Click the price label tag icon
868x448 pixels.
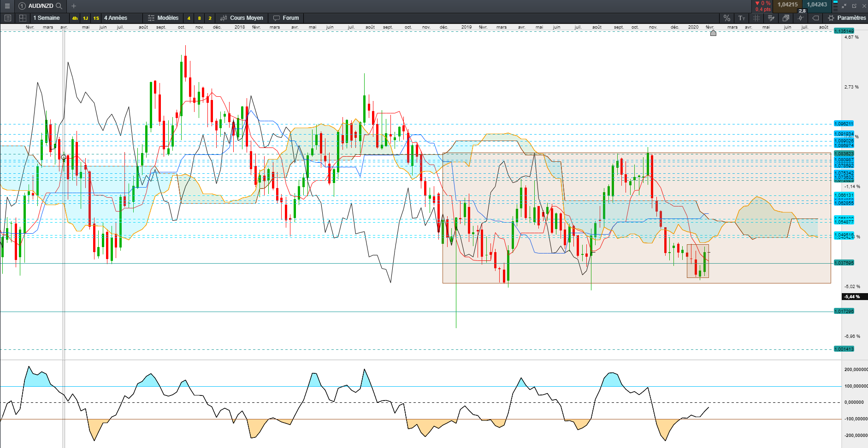(x=815, y=18)
